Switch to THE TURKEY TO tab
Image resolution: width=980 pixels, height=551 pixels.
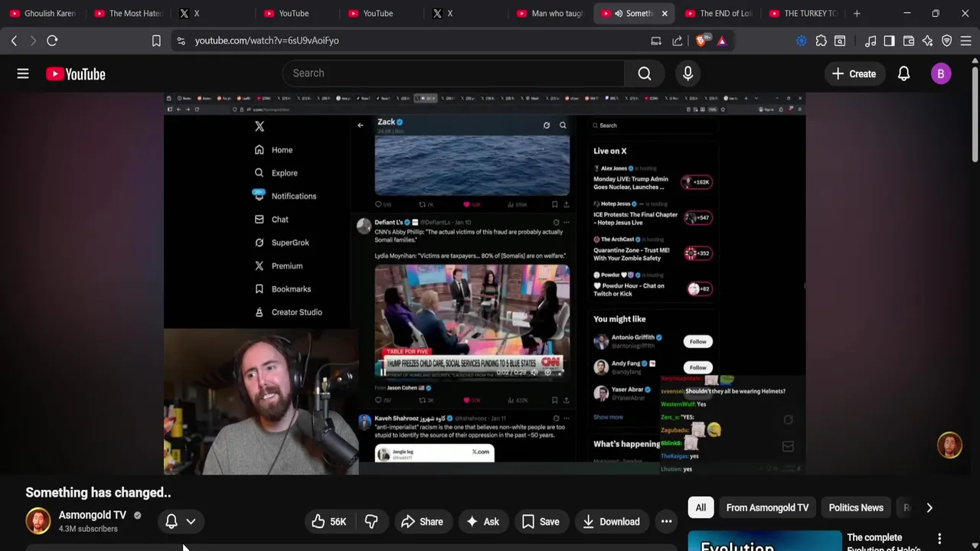point(804,13)
